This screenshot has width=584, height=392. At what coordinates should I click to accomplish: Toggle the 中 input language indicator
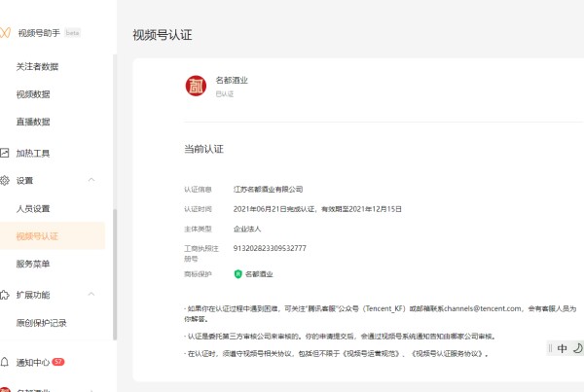point(562,348)
